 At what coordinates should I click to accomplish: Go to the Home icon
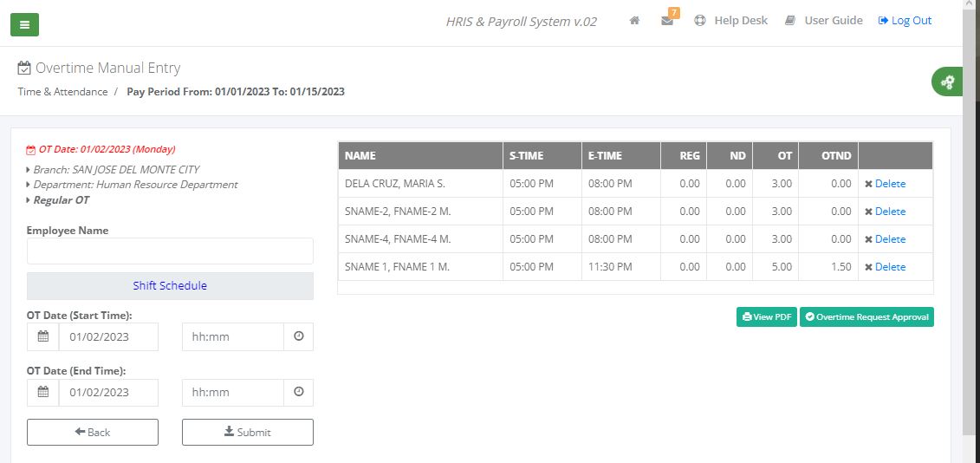[634, 21]
